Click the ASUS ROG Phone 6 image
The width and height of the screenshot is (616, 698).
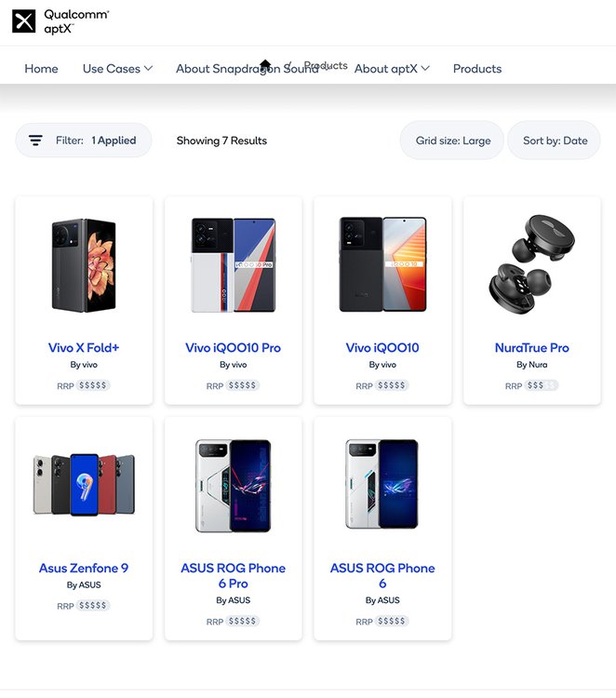[382, 485]
